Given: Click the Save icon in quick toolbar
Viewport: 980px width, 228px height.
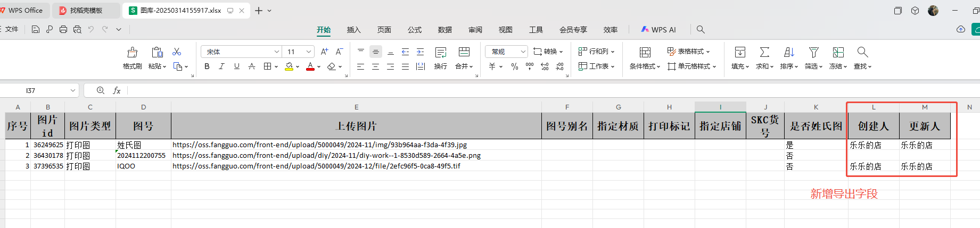Looking at the screenshot, I should (36, 29).
